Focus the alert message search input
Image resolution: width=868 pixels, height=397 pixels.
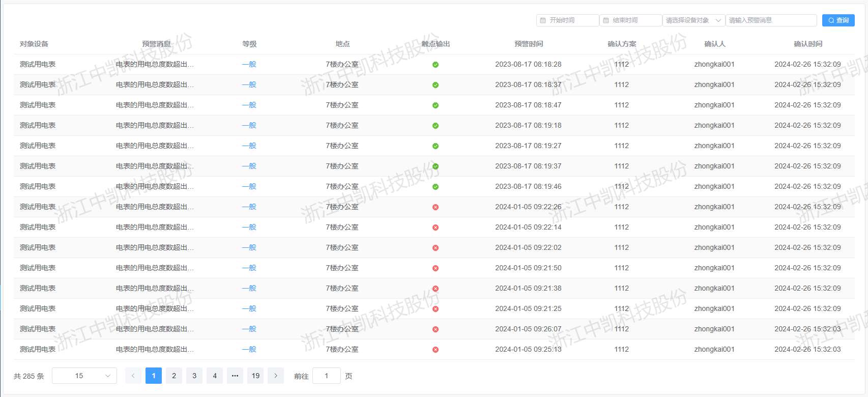[x=771, y=20]
